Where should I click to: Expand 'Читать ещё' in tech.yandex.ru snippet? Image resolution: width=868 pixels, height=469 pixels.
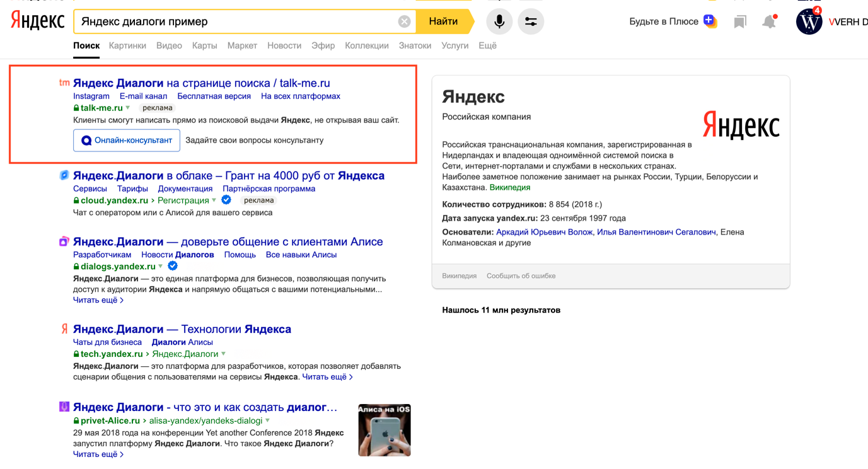point(327,377)
